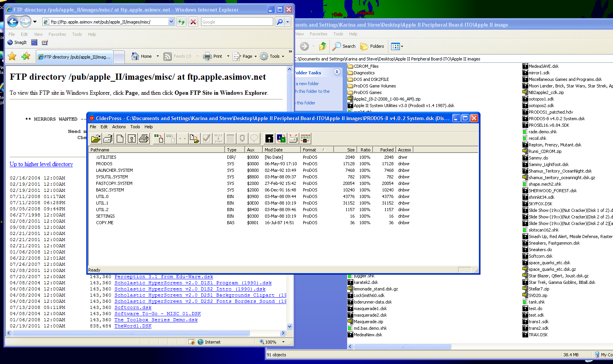Refresh the FTP page in Internet Explorer
The image size is (613, 364).
(181, 22)
